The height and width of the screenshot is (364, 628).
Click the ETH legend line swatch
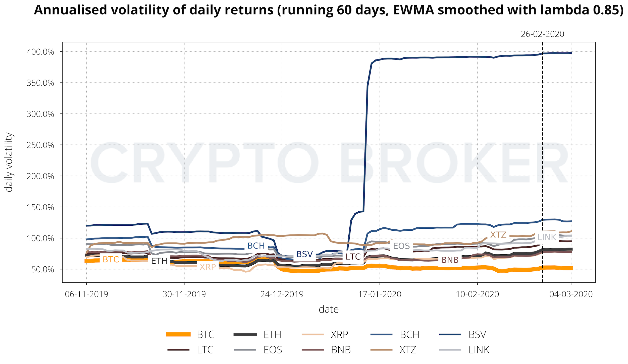coord(245,334)
